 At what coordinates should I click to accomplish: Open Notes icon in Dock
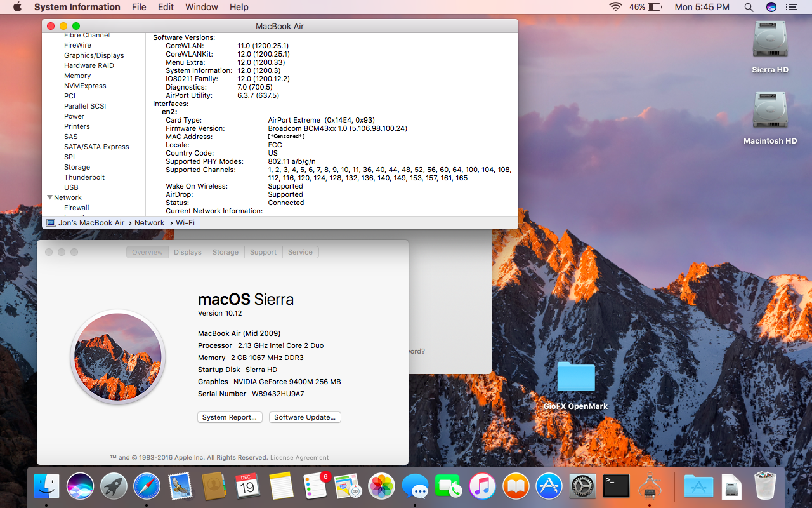(281, 487)
